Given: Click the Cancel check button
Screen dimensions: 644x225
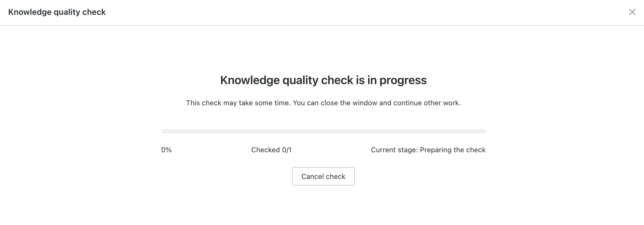Looking at the screenshot, I should [x=323, y=176].
